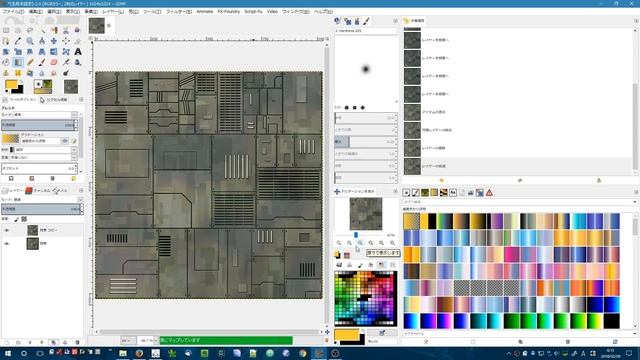Hide the bottom background layer with eye icon
This screenshot has width=640, height=360.
pyautogui.click(x=6, y=244)
